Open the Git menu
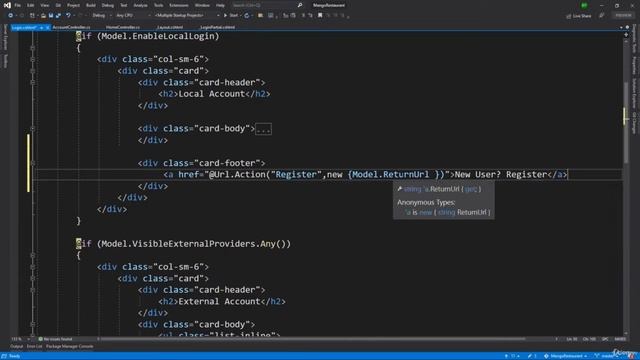Screen dimensions: 640x360 58,5
